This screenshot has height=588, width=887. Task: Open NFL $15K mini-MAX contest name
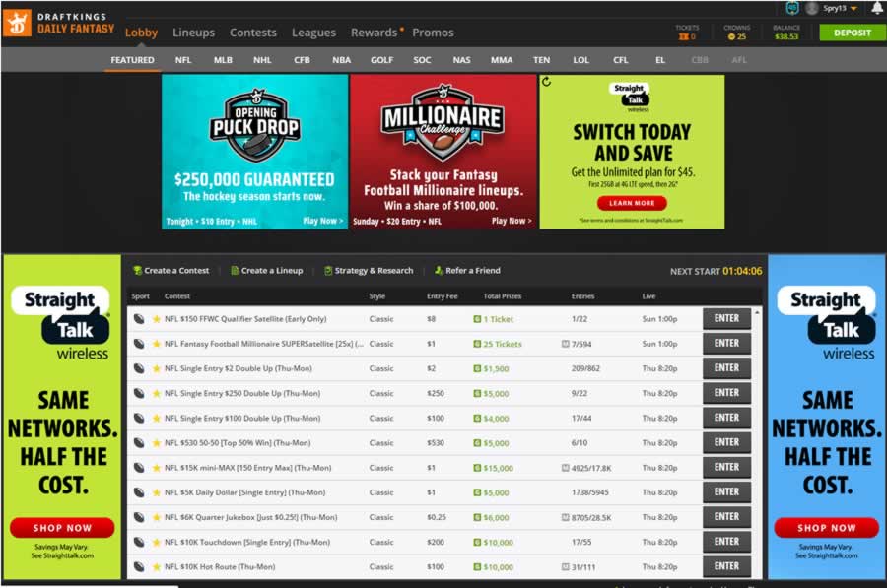(x=247, y=468)
